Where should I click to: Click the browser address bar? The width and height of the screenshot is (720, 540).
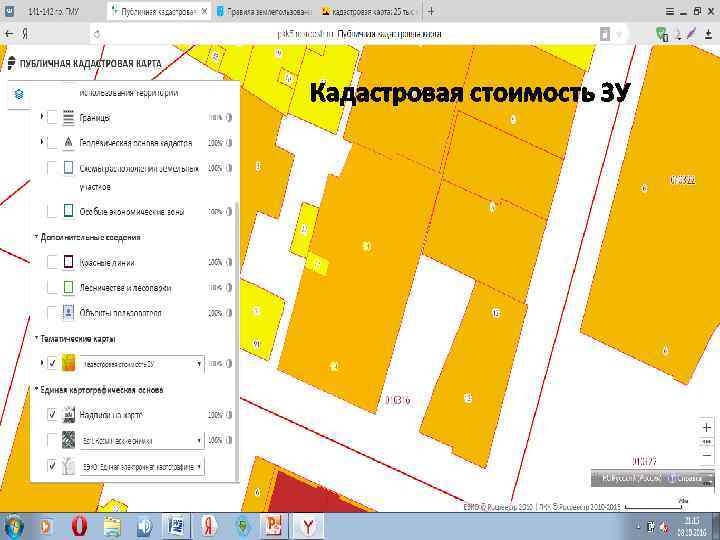pos(360,34)
